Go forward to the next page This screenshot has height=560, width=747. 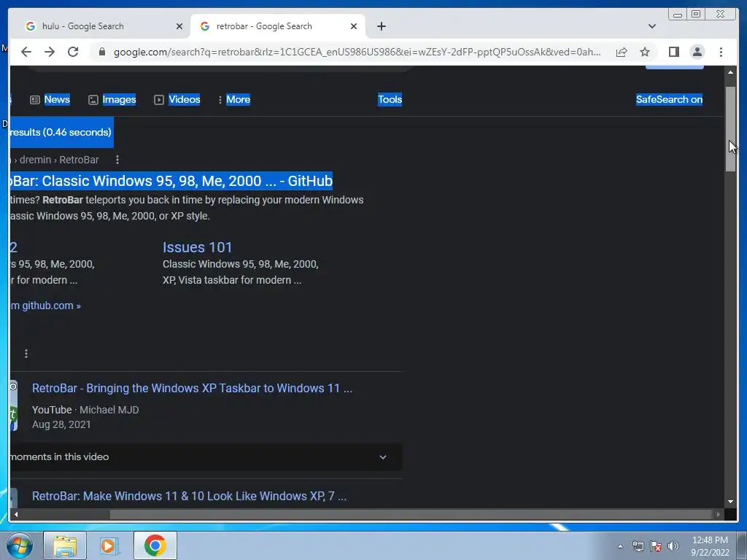pos(50,52)
